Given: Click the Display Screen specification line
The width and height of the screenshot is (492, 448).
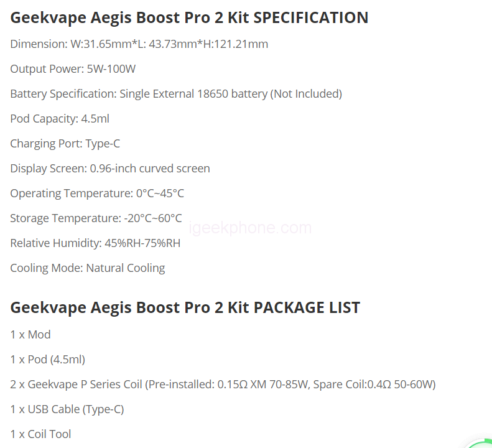Looking at the screenshot, I should pos(110,169).
